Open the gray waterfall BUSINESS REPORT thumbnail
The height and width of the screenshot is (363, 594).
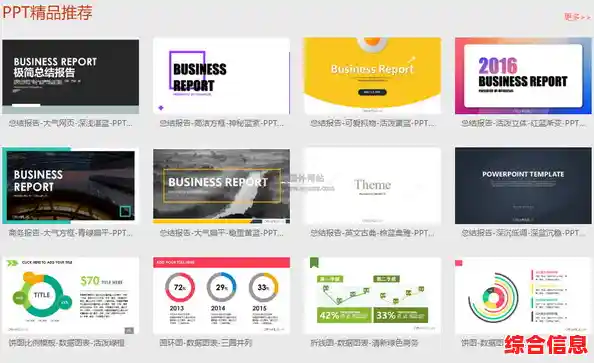pyautogui.click(x=222, y=186)
